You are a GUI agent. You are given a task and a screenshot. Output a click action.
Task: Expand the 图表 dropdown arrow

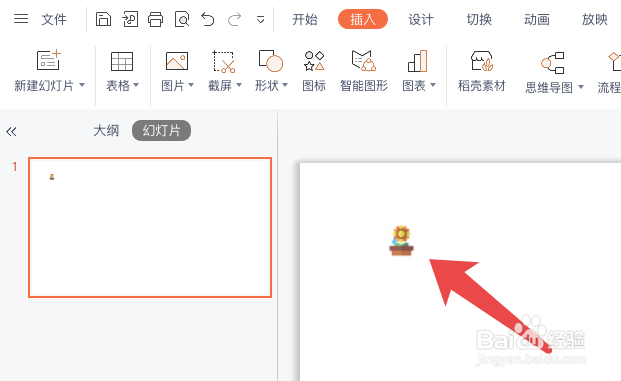pos(433,85)
